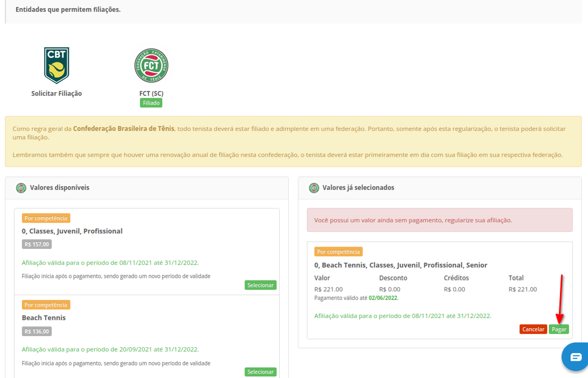
Task: Click FCT icon beside Valores disponíveis
Action: 21,188
